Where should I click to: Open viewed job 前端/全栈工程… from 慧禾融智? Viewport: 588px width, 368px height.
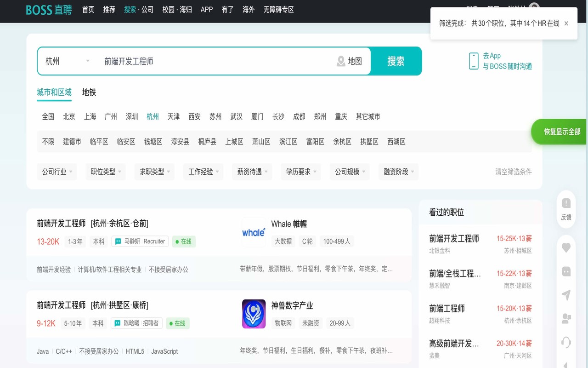tap(481, 279)
